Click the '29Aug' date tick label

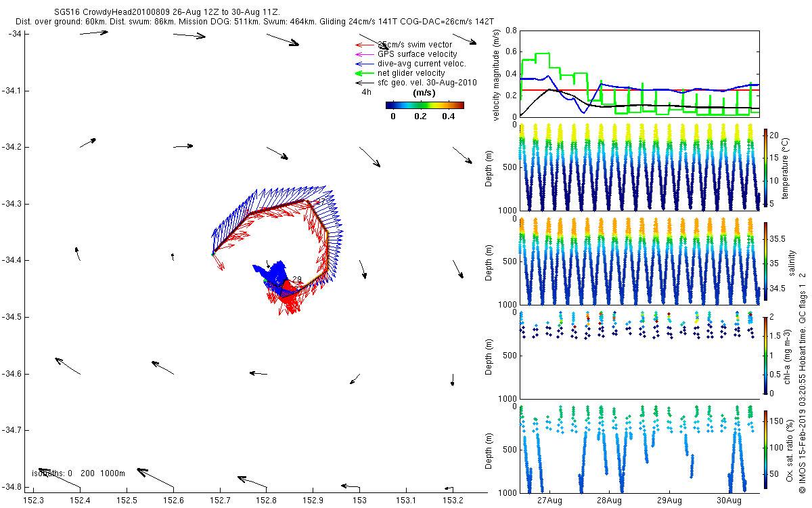tap(669, 500)
